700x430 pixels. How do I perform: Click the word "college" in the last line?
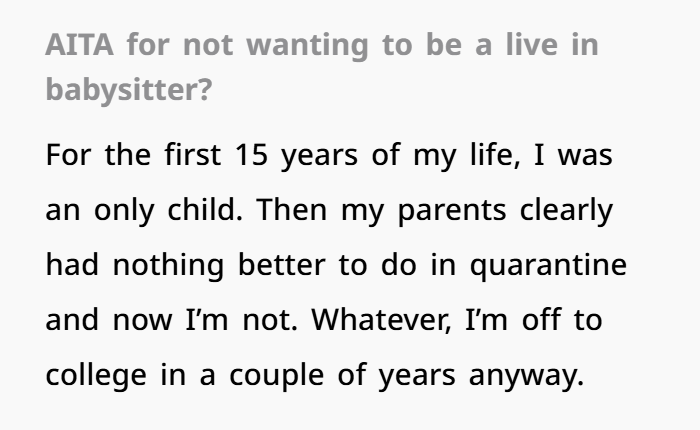click(x=96, y=376)
